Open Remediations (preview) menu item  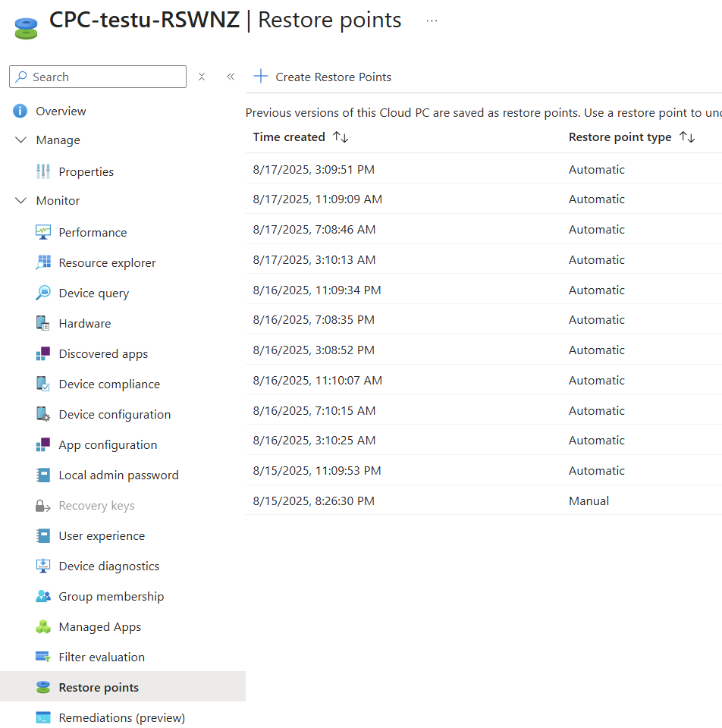(x=121, y=717)
